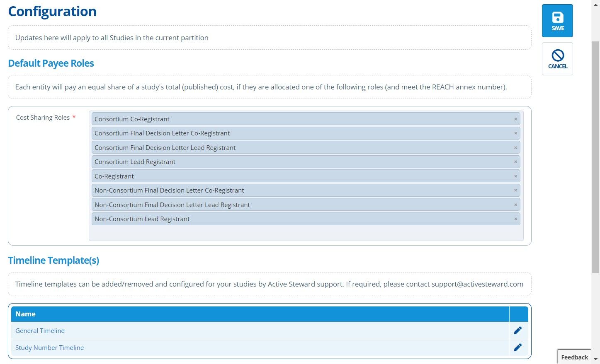The image size is (600, 364).
Task: Edit the General Timeline template
Action: [x=518, y=330]
